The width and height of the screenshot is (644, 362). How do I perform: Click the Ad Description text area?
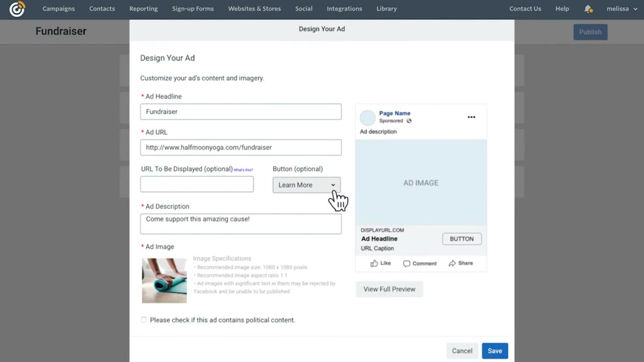coord(241,224)
